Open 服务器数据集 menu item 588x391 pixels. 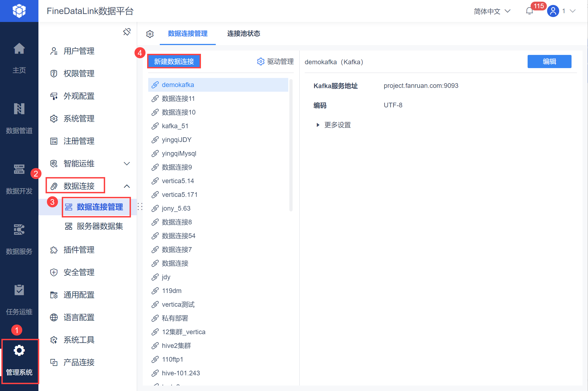pos(100,226)
